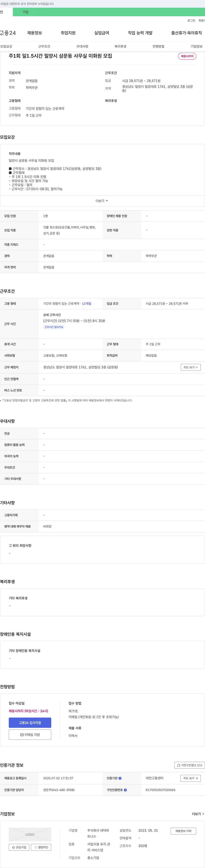Click the 거짓구인광고 신고 button
The image size is (205, 868).
(189, 765)
